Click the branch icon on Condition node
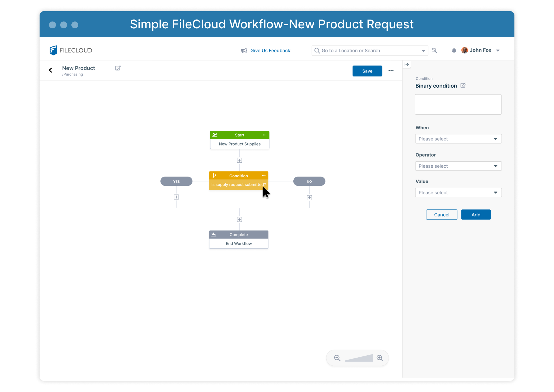The image size is (554, 392). click(x=214, y=176)
